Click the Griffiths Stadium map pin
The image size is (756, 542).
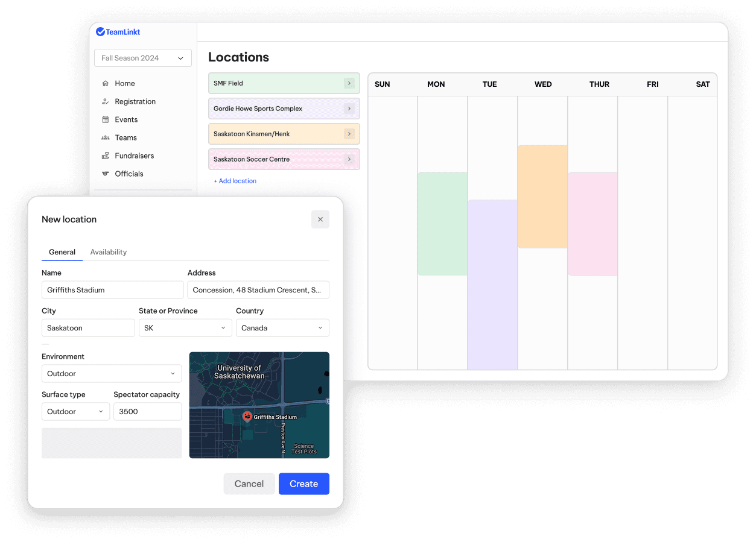tap(247, 416)
